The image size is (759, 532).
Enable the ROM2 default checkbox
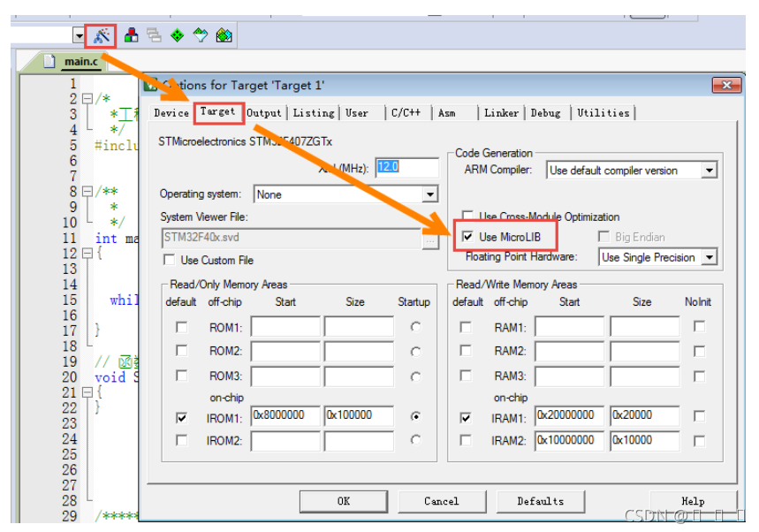(181, 351)
